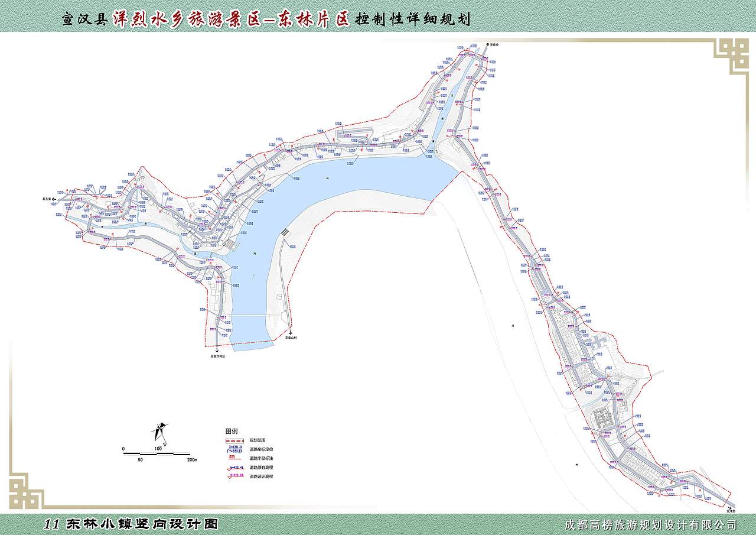Click the scale bar's 50 label
The width and height of the screenshot is (756, 535).
click(x=141, y=459)
